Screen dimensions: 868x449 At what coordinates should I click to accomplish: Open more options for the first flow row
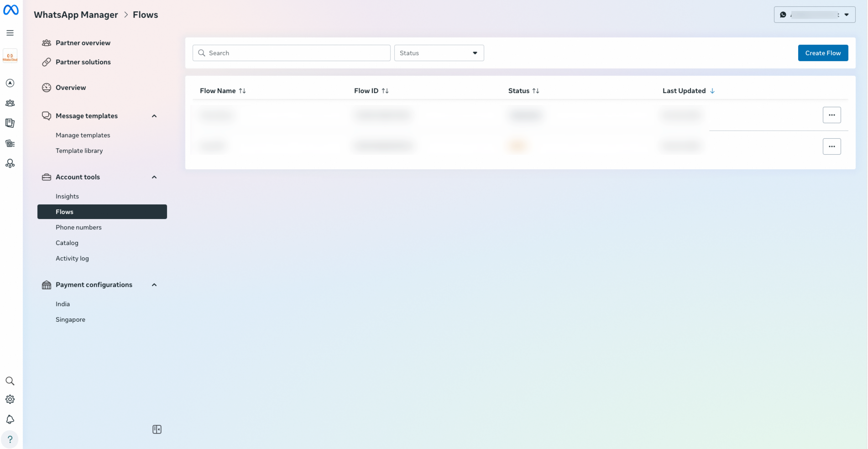coord(832,115)
